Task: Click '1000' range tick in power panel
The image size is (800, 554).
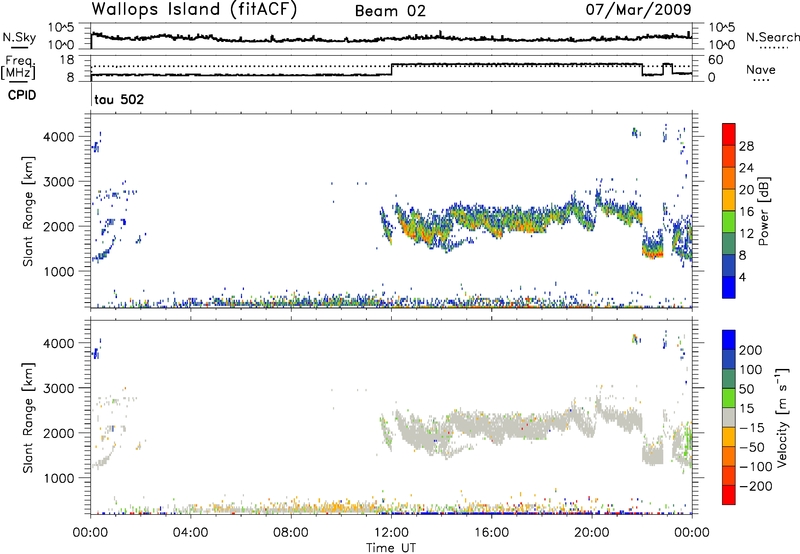Action: pyautogui.click(x=59, y=272)
